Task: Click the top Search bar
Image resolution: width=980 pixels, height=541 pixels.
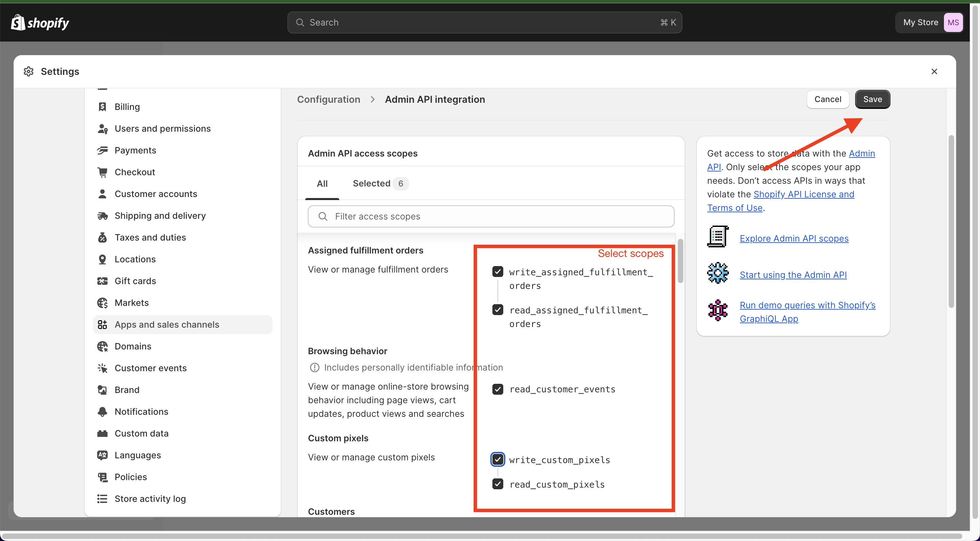Action: click(484, 22)
